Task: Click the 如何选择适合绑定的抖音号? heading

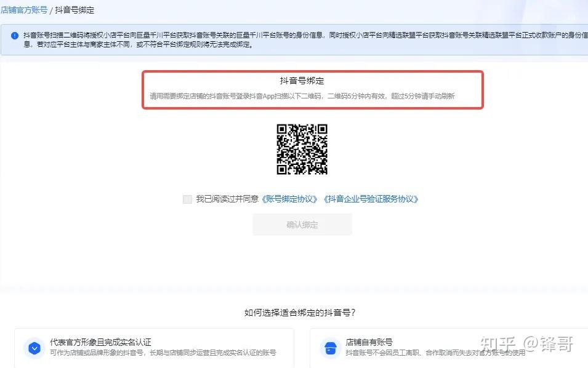Action: (x=300, y=313)
